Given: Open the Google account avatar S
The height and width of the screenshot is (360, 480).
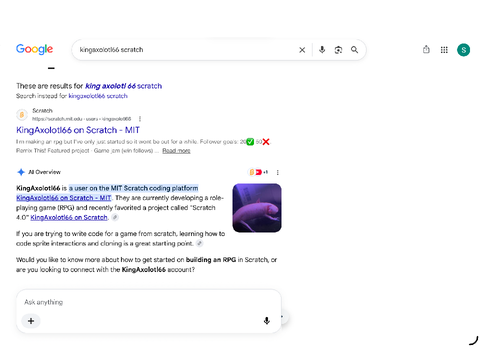Looking at the screenshot, I should [463, 50].
